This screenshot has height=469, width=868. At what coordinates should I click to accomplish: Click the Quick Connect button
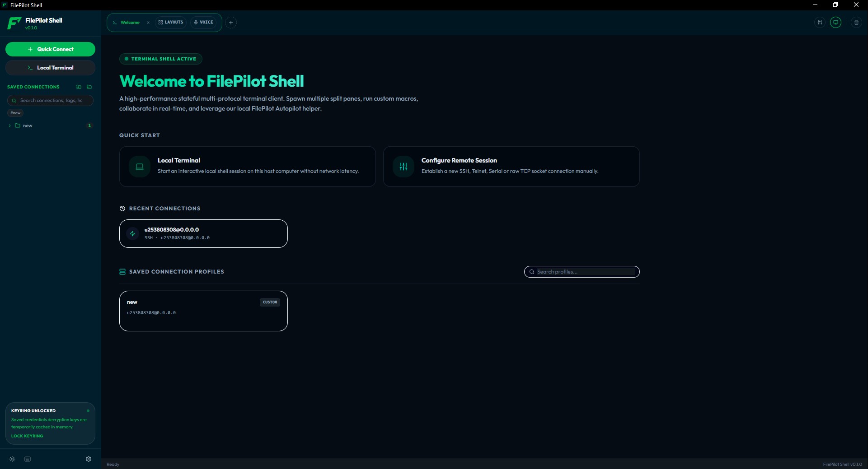pyautogui.click(x=50, y=49)
